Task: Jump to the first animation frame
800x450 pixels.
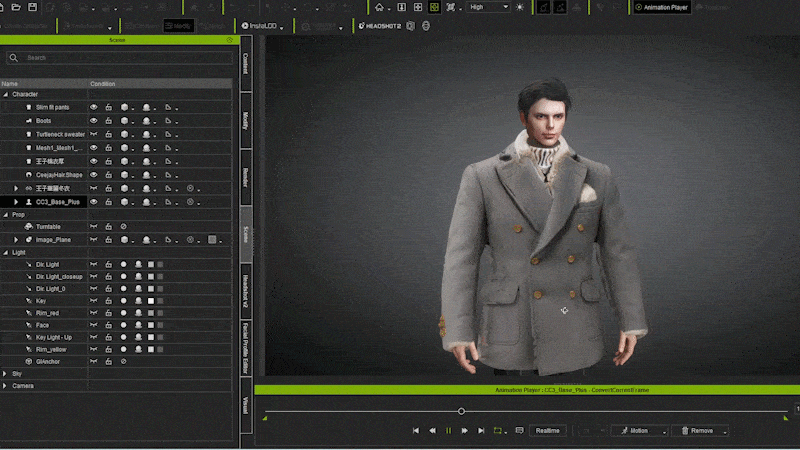Action: click(416, 430)
